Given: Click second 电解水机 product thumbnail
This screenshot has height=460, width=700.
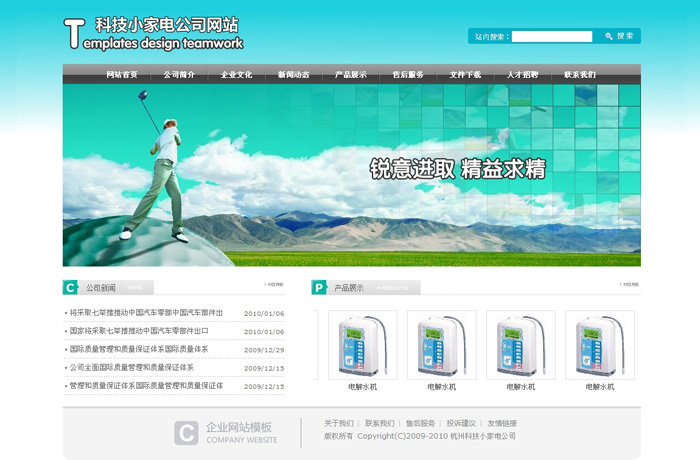Looking at the screenshot, I should tap(442, 345).
